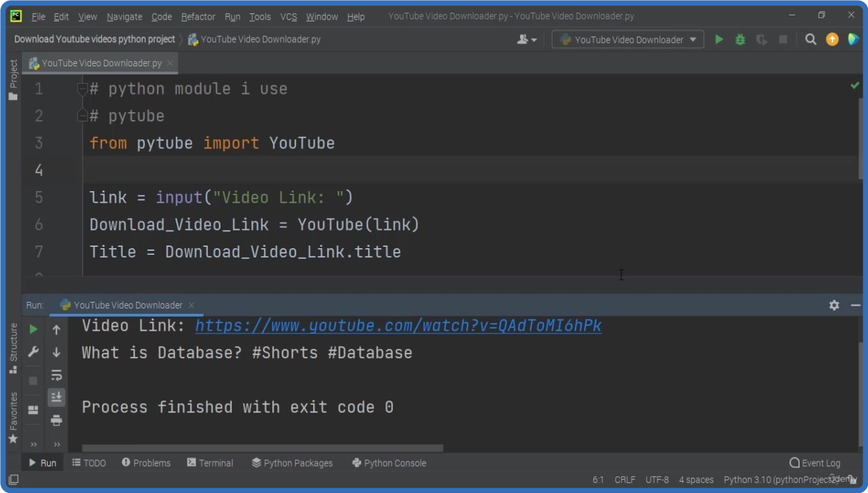
Task: Open the Help menu
Action: point(356,16)
